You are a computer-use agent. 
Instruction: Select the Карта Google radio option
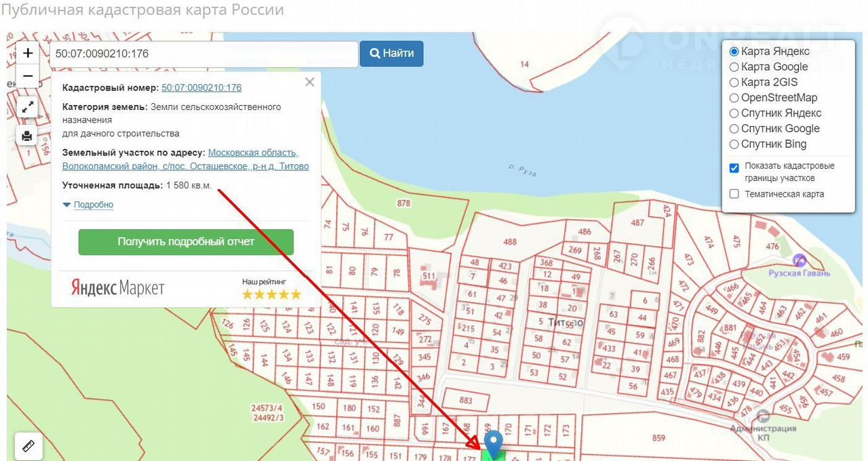(734, 67)
